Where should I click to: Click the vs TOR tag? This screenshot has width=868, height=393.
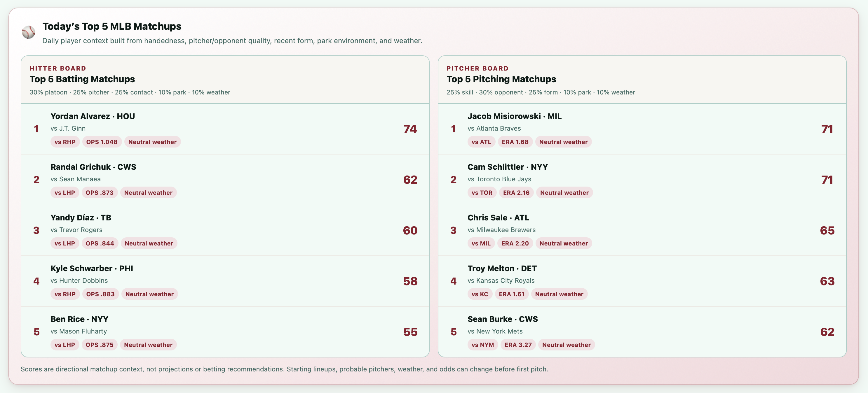(482, 193)
